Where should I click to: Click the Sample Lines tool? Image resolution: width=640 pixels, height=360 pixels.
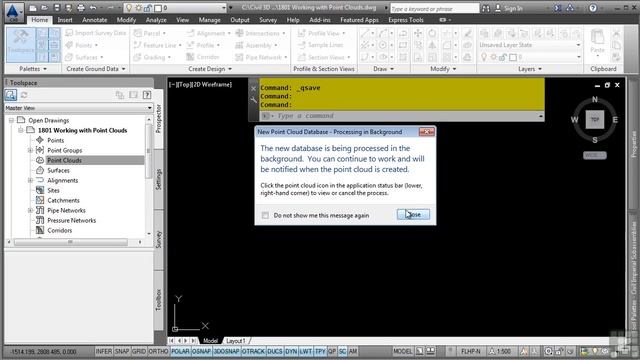tap(320, 45)
